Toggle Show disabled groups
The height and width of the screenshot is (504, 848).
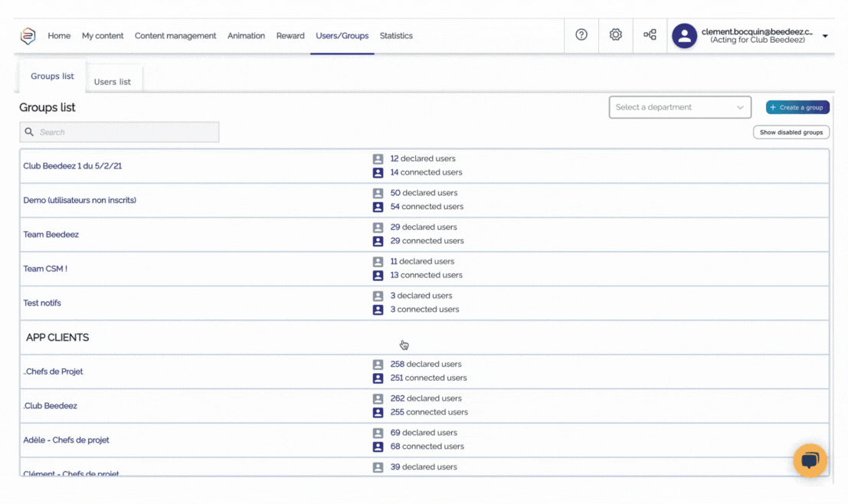(791, 133)
